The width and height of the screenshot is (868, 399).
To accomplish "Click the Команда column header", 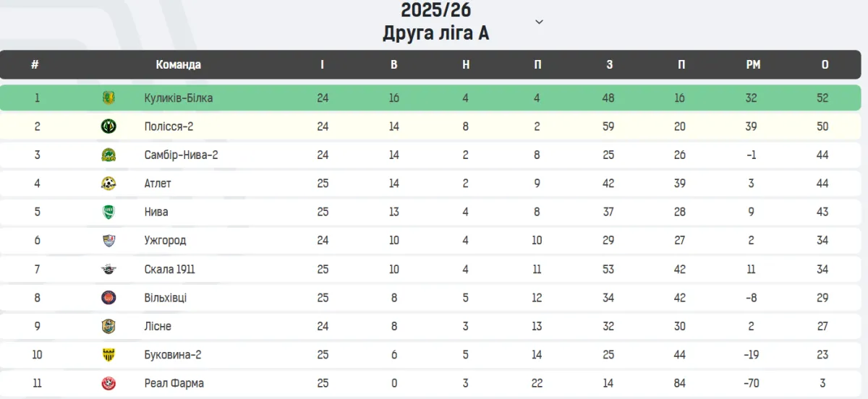I will 178,64.
